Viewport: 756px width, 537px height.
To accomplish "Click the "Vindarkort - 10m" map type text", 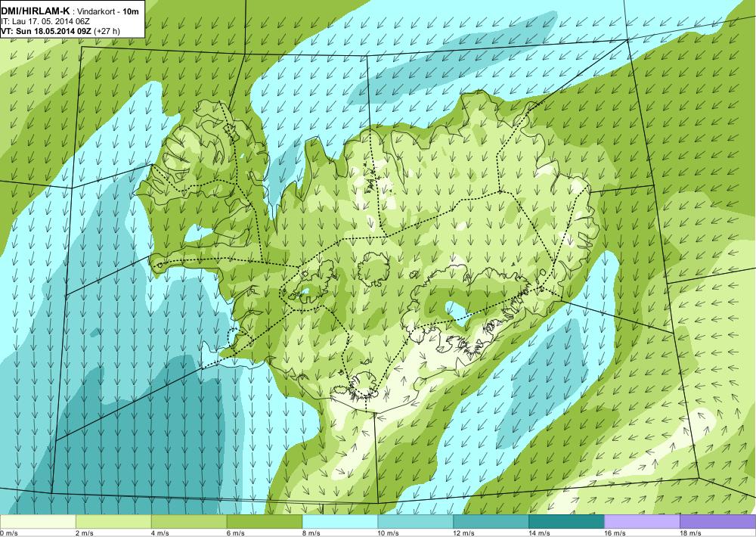I will (108, 11).
